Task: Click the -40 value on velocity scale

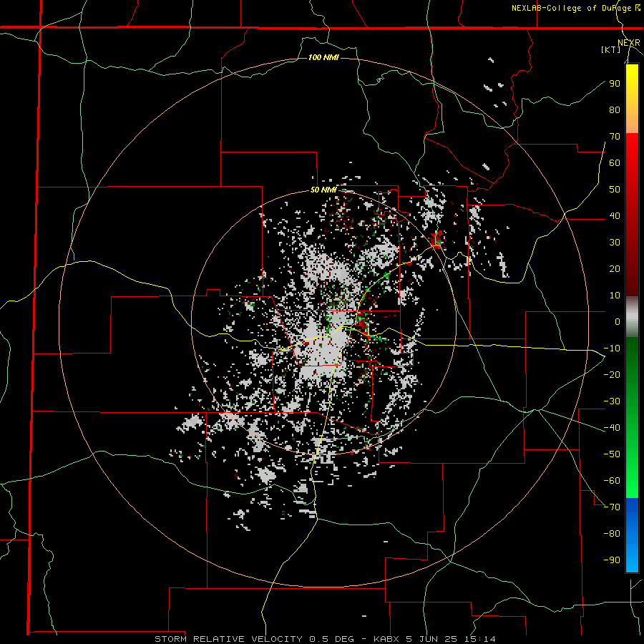Action: [x=612, y=428]
